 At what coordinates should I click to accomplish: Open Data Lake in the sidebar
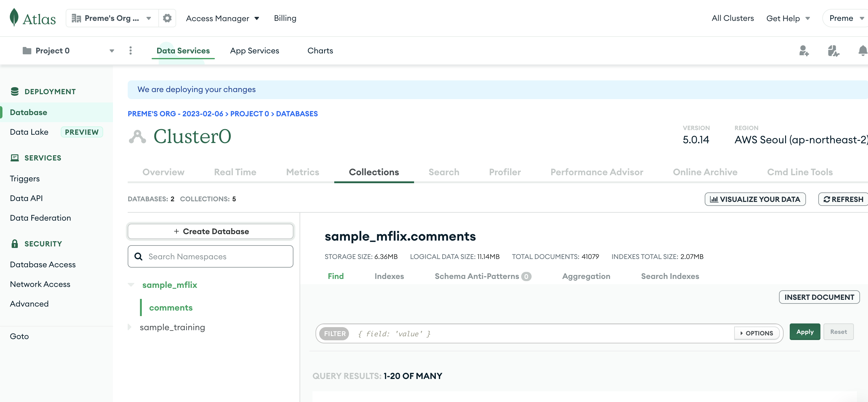(29, 132)
